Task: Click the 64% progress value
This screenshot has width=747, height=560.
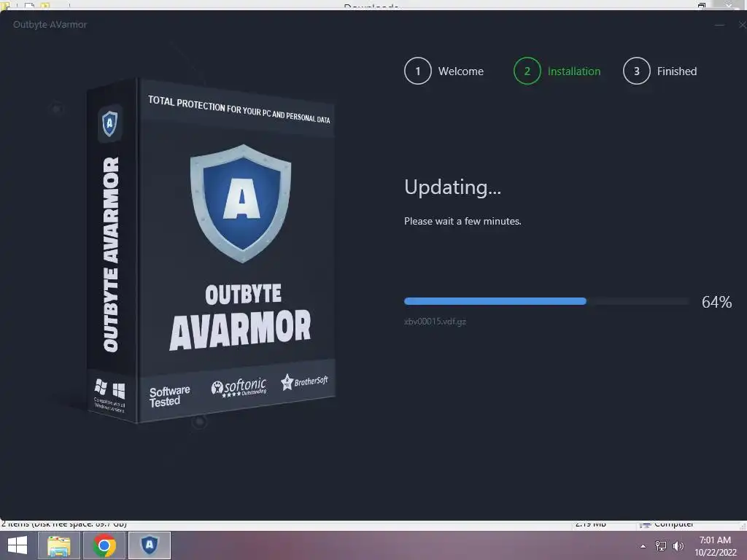Action: tap(716, 302)
